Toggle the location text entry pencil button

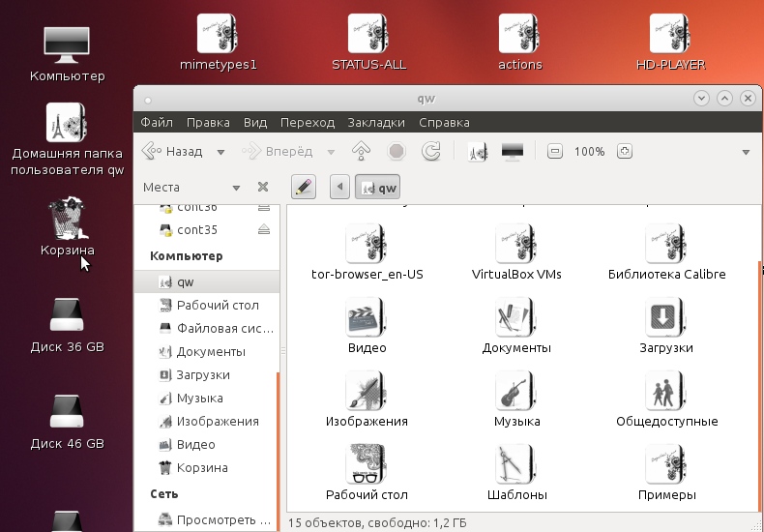tap(304, 187)
